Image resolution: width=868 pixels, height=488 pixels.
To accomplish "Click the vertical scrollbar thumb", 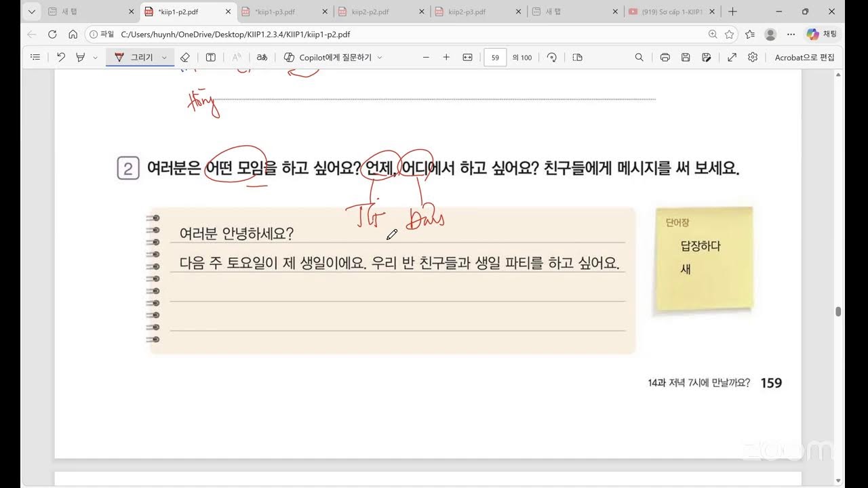I will (x=838, y=311).
